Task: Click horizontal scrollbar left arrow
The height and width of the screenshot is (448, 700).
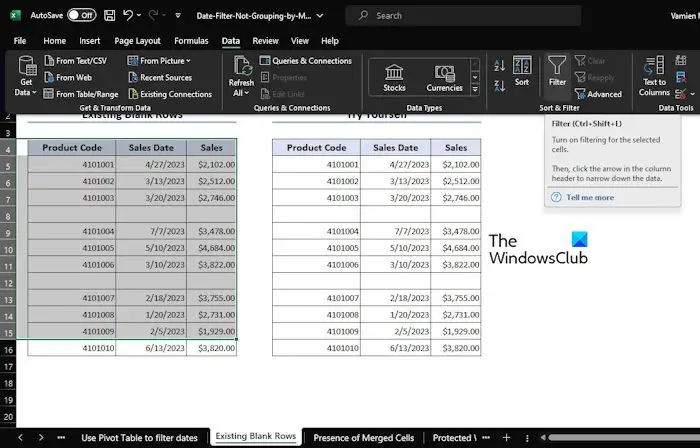Action: (543, 438)
